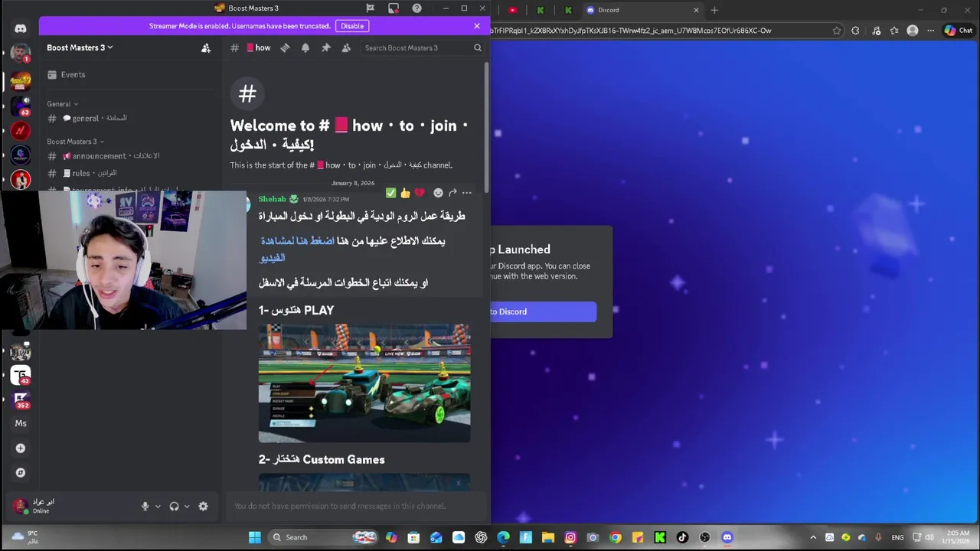
Task: Open Chrome from taskbar
Action: tap(615, 537)
